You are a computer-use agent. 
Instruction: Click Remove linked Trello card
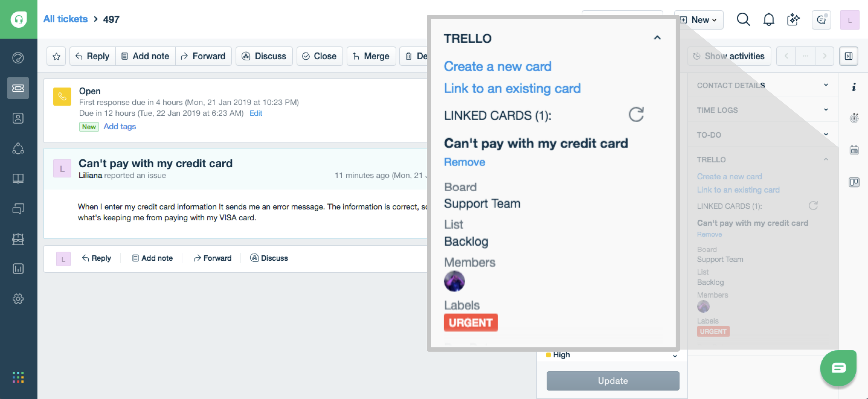pos(464,161)
